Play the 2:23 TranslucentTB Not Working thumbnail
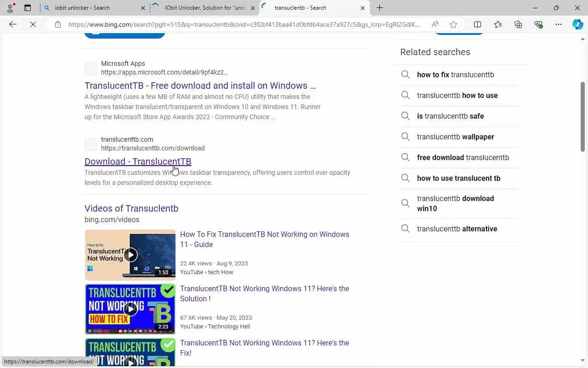The height and width of the screenshot is (368, 588). 130,309
